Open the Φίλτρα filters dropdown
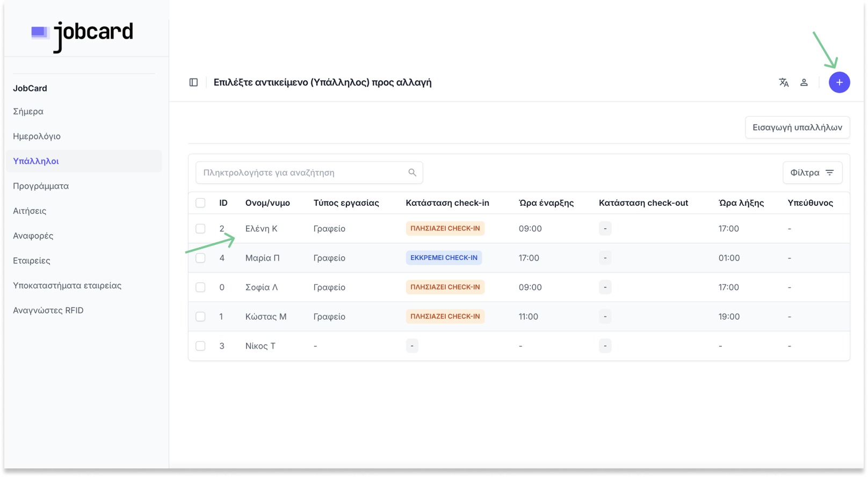This screenshot has width=868, height=477. 812,172
